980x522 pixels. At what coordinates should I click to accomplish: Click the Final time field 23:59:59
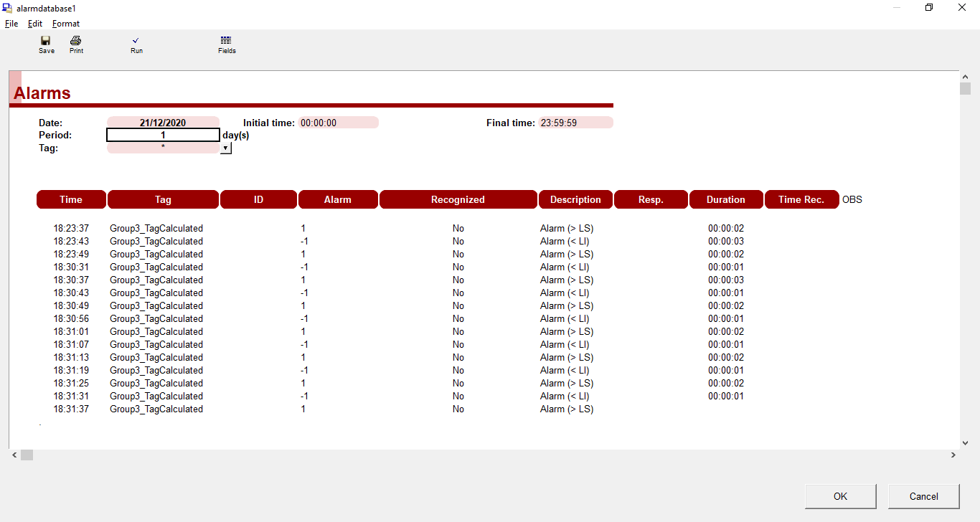pos(576,123)
